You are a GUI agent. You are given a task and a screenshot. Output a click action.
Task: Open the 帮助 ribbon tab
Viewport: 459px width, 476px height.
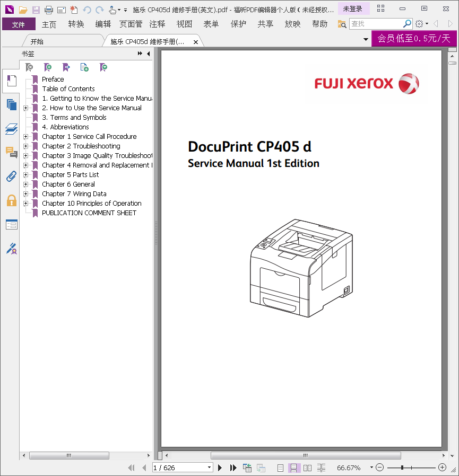(319, 24)
